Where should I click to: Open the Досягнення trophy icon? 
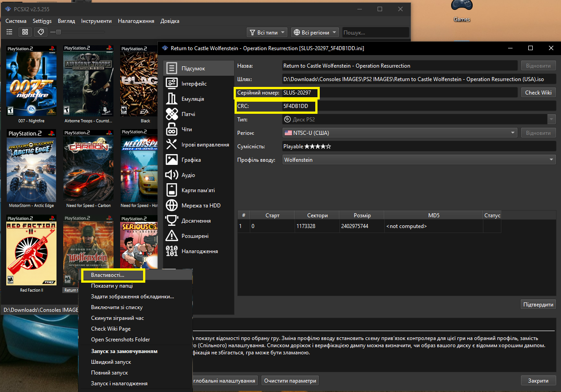tap(172, 221)
